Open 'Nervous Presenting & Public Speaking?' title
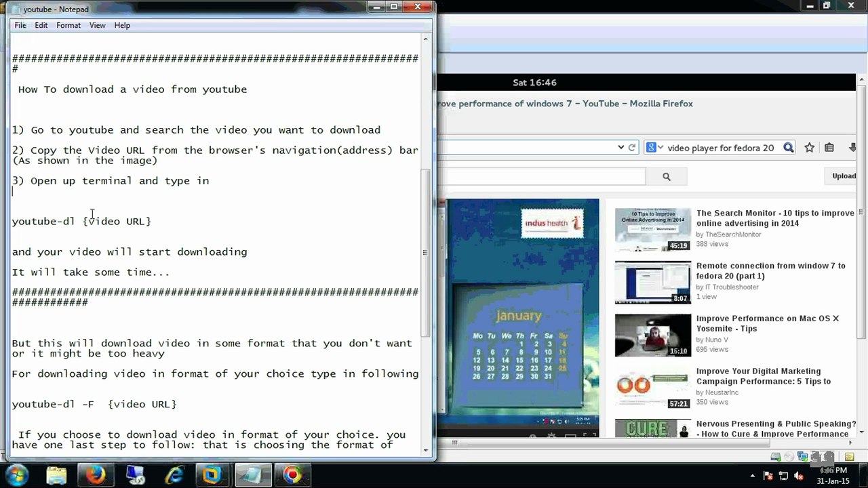 point(776,428)
